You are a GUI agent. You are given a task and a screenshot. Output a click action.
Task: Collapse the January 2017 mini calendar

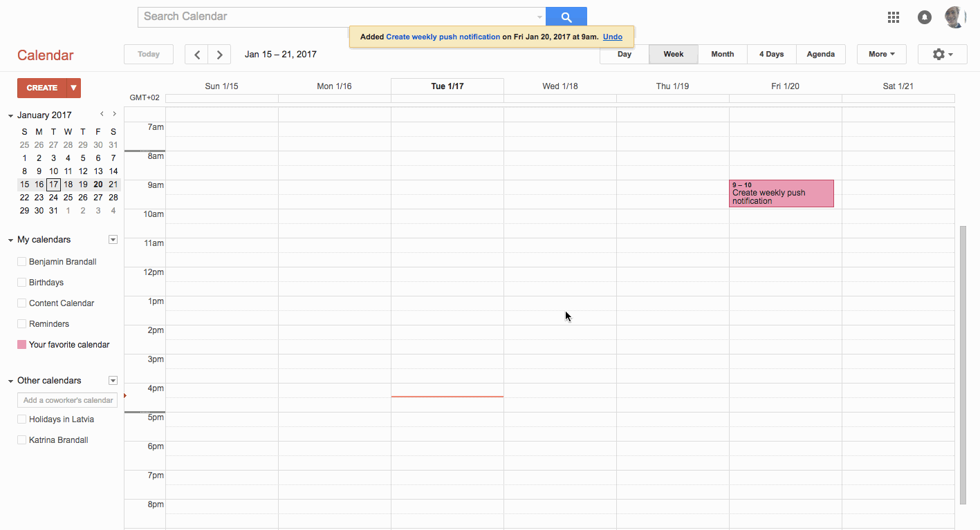(11, 115)
